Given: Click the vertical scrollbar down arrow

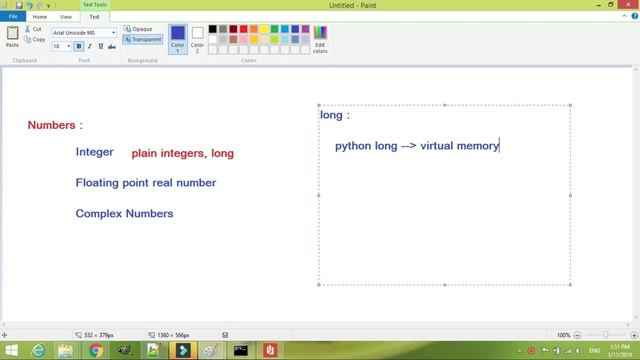Looking at the screenshot, I should click(636, 317).
